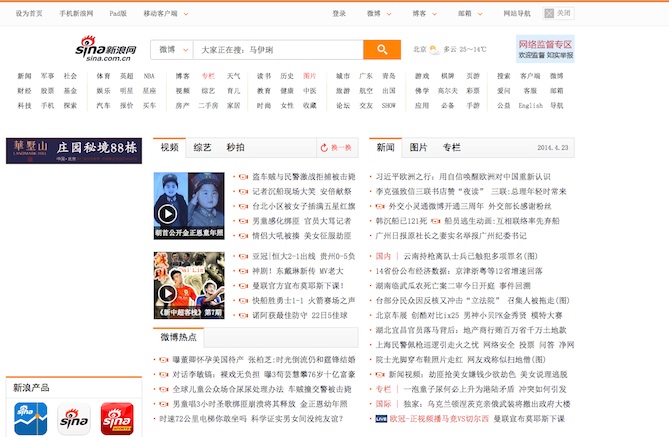Open 手机新浪网 link
Image resolution: width=669 pixels, height=437 pixels.
pos(76,14)
